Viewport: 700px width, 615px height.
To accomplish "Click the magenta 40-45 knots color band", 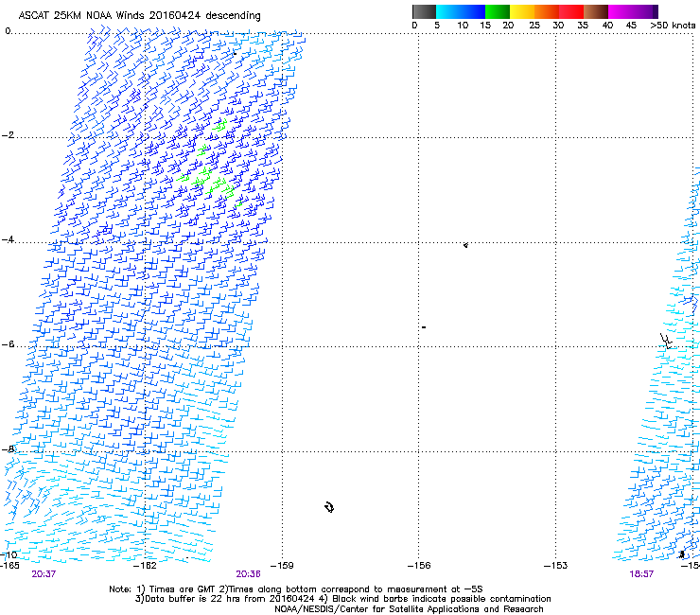I will 621,11.
